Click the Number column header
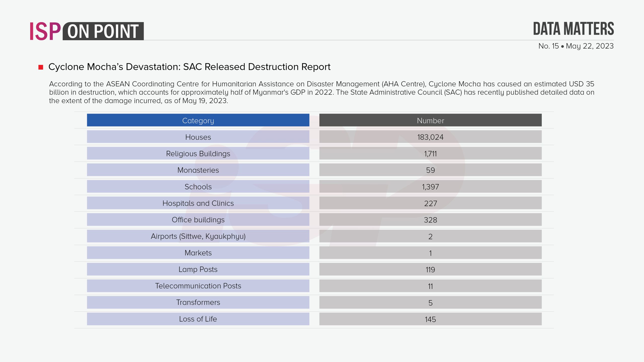Image resolution: width=644 pixels, height=362 pixels. 430,120
